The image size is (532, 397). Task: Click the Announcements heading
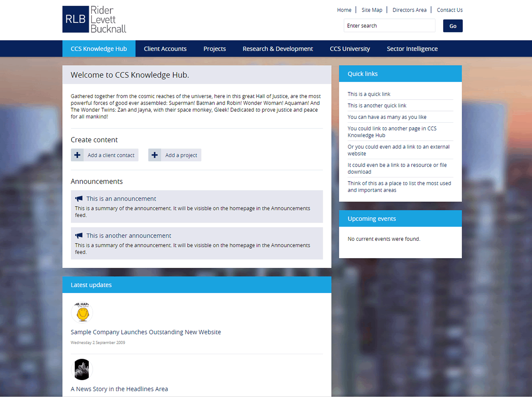[x=97, y=181]
